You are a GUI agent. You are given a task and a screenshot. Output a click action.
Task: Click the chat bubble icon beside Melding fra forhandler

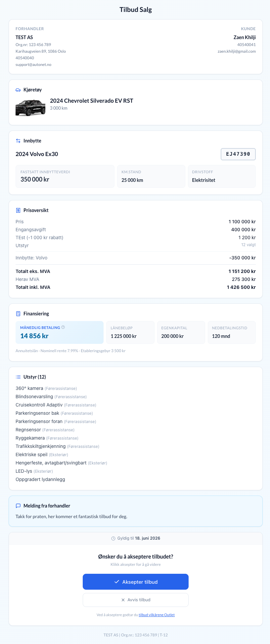point(18,506)
